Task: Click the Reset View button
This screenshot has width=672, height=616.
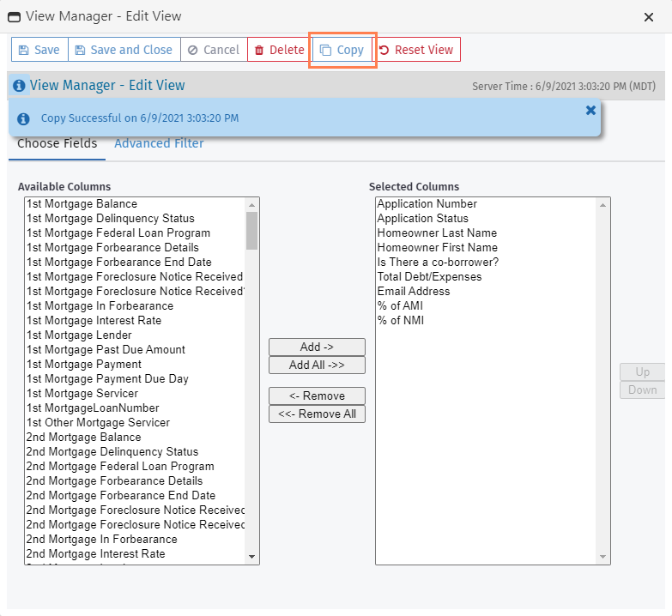Action: click(x=416, y=50)
